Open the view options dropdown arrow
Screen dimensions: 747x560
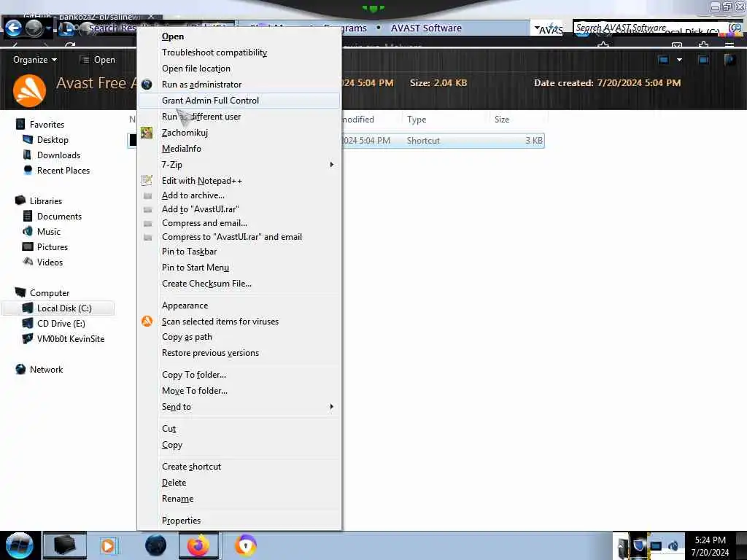click(679, 60)
